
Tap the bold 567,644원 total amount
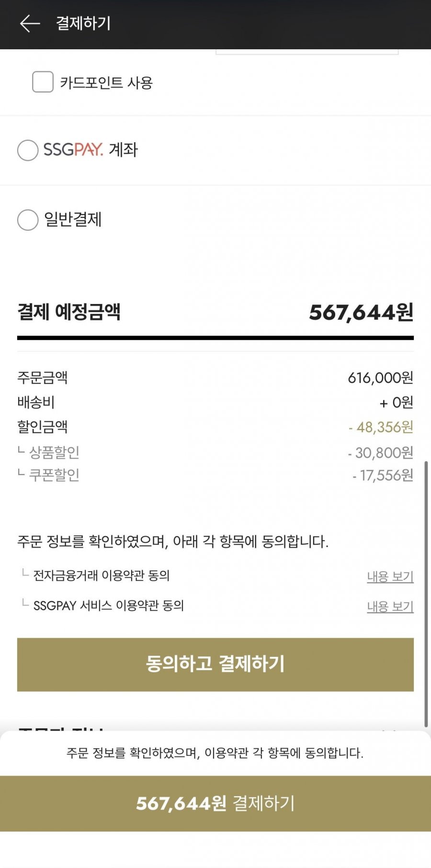click(361, 313)
